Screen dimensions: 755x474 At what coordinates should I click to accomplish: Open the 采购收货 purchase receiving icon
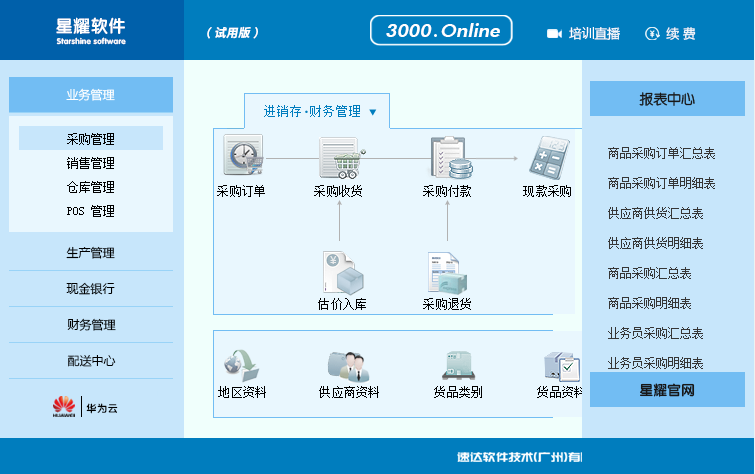point(342,157)
